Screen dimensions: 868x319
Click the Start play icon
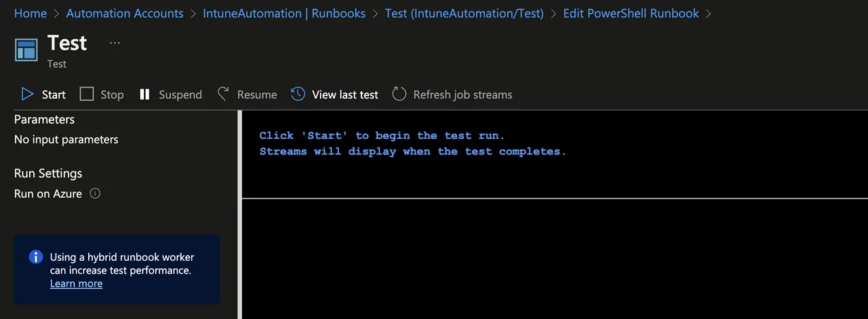coord(27,94)
